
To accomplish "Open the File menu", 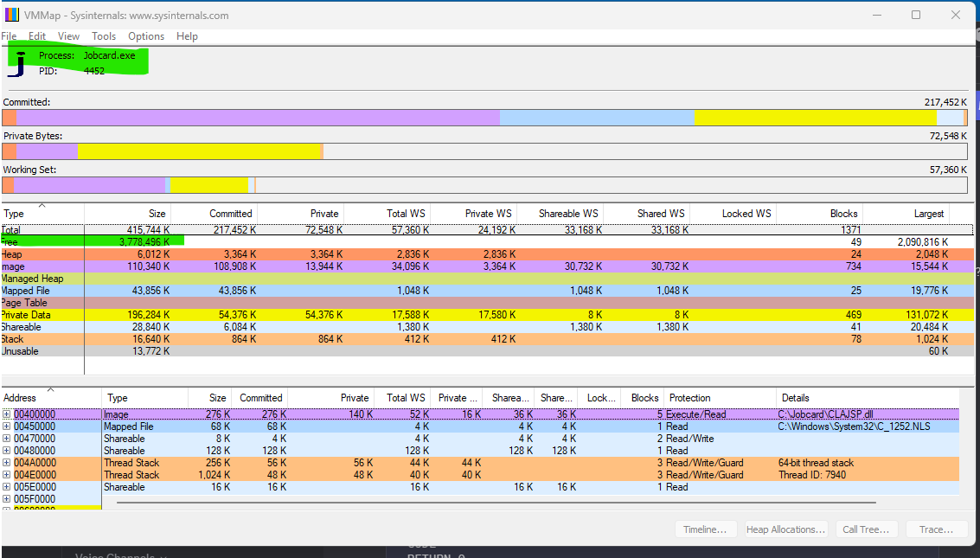I will click(x=10, y=36).
